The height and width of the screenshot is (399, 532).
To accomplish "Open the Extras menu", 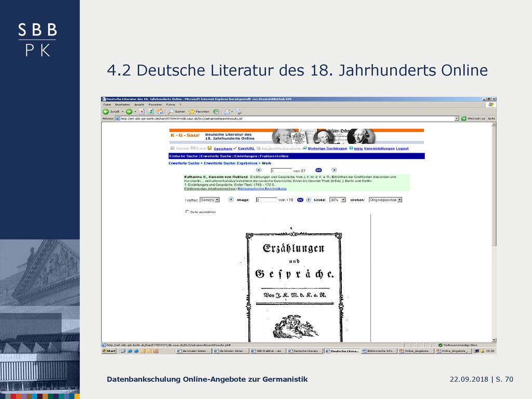I will click(170, 105).
